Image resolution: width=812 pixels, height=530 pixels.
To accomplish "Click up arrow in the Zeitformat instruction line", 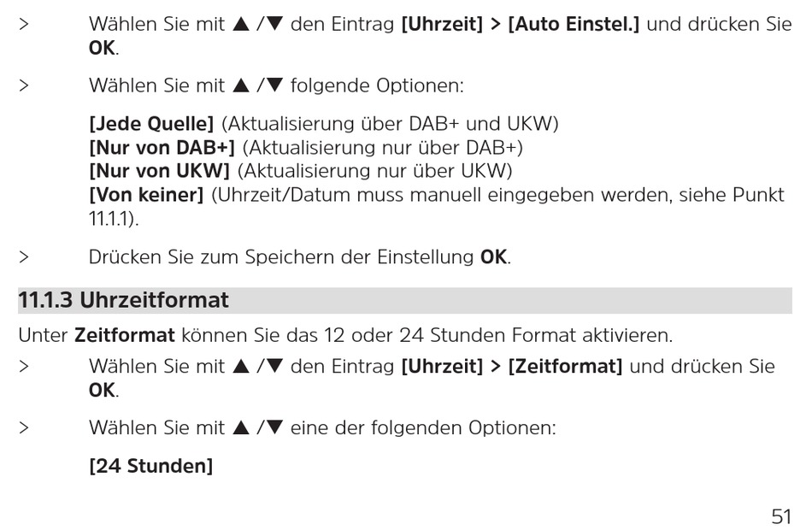I will coord(241,366).
